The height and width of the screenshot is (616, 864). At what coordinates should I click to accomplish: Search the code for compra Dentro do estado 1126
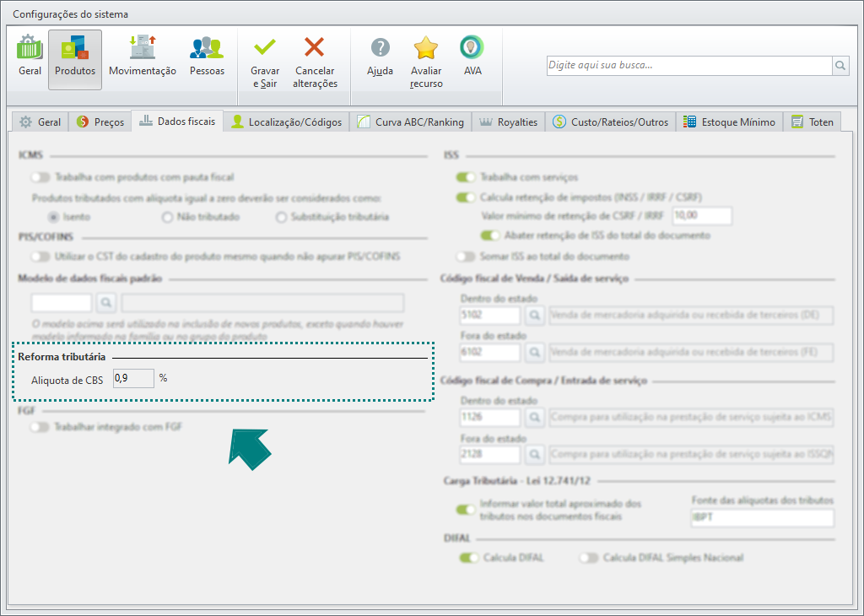(x=534, y=417)
